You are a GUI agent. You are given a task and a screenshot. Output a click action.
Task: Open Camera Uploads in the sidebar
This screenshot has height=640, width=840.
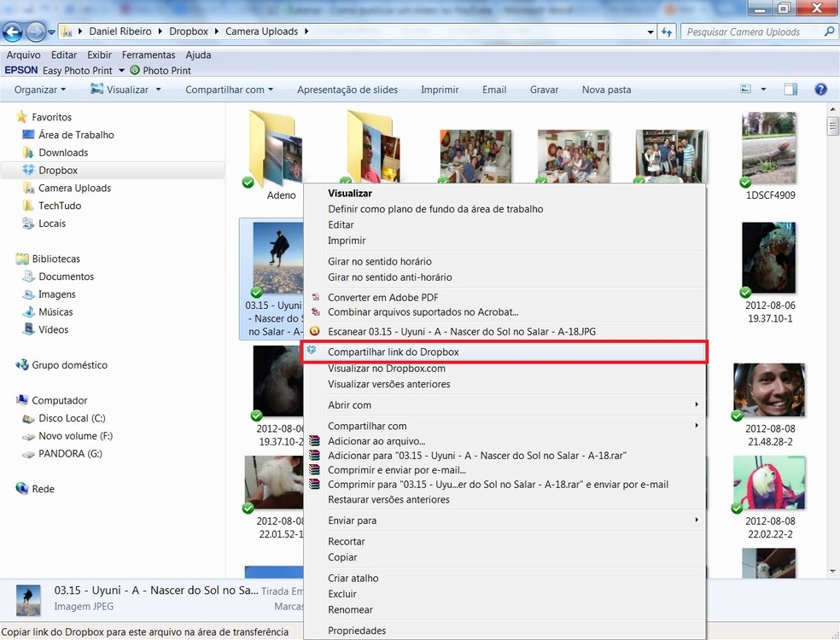coord(74,188)
